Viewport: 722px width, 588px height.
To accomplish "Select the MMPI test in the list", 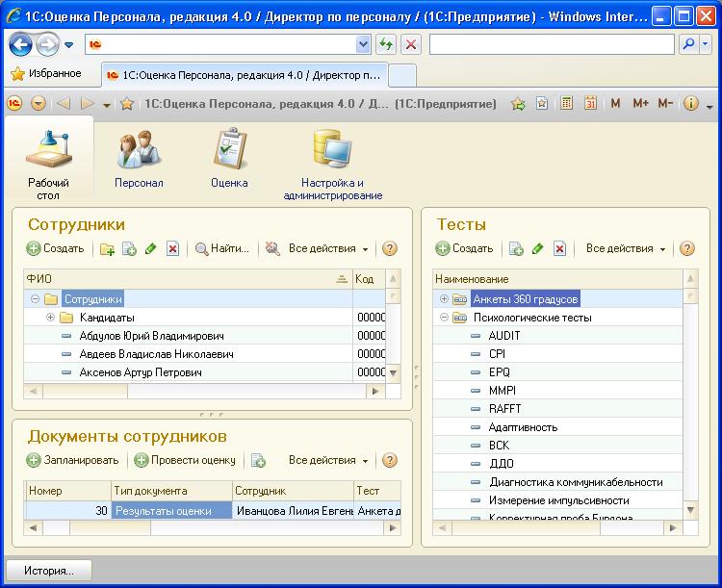I will 503,391.
